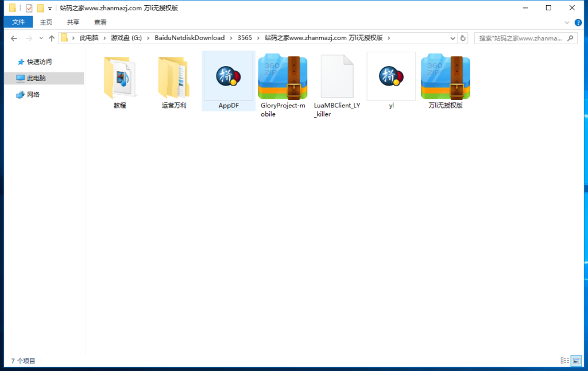Open the LuaMBClient_LY_killer text file

[337, 76]
